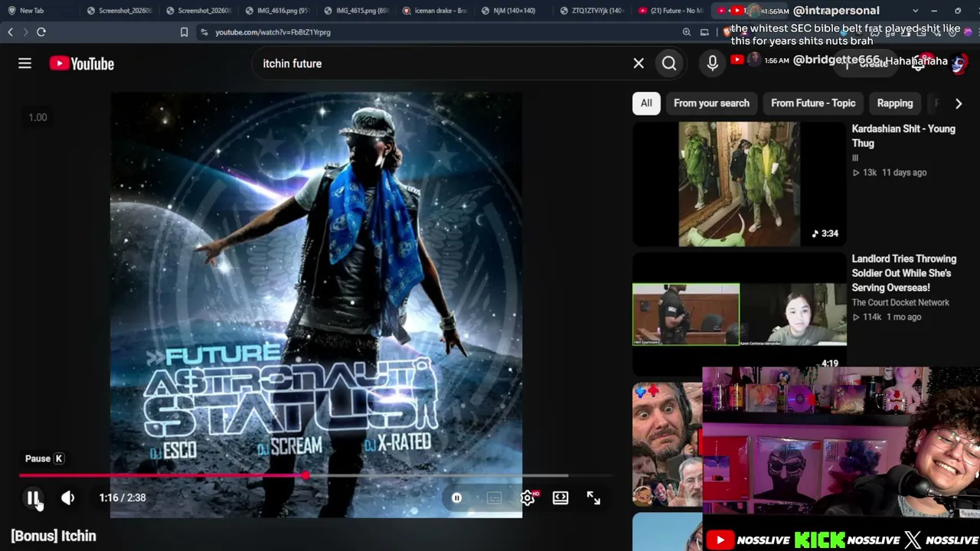Go to YouTube home via the logo

pyautogui.click(x=82, y=64)
